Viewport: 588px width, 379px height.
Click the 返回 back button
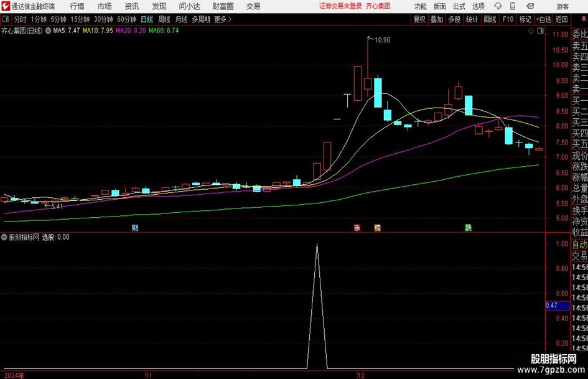pos(561,19)
